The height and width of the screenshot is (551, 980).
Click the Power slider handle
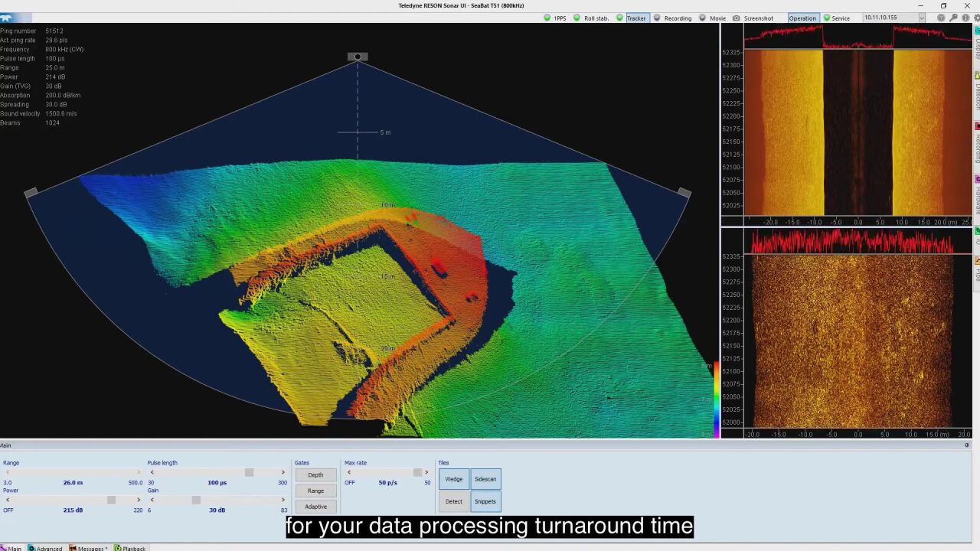pos(112,500)
